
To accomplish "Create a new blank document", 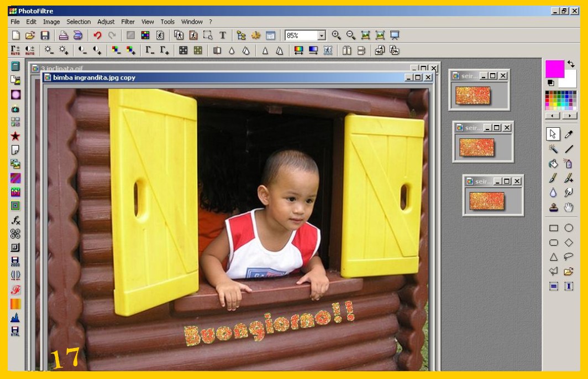I will click(x=15, y=35).
